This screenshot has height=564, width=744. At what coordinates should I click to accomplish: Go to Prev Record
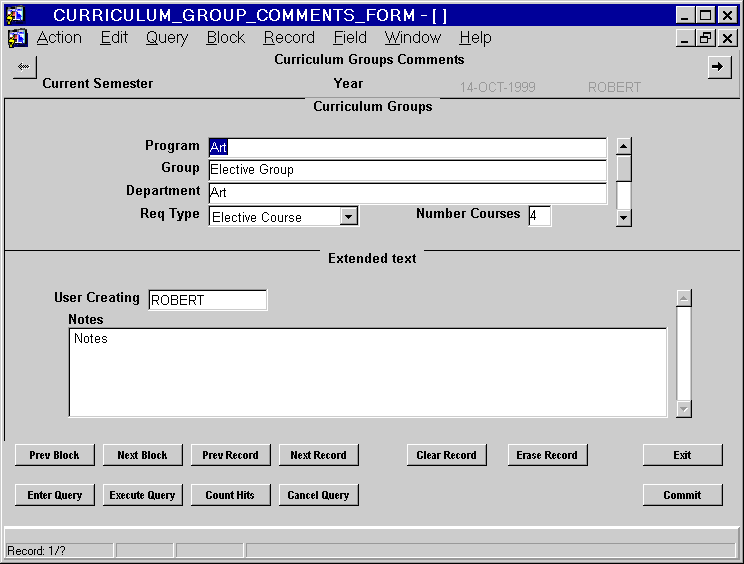point(231,455)
